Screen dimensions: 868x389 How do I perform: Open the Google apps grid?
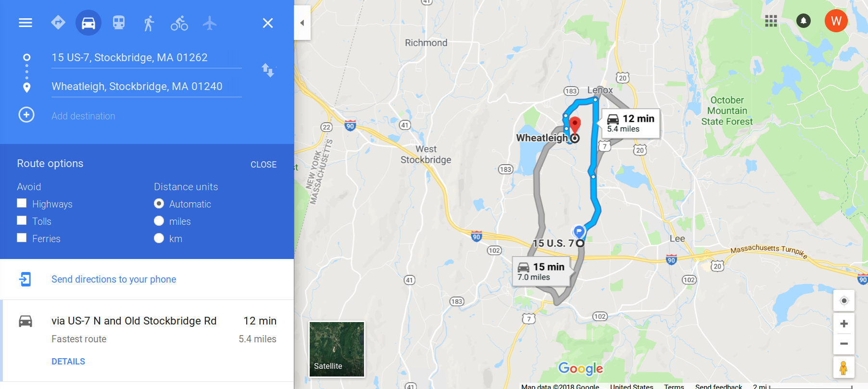pos(771,21)
